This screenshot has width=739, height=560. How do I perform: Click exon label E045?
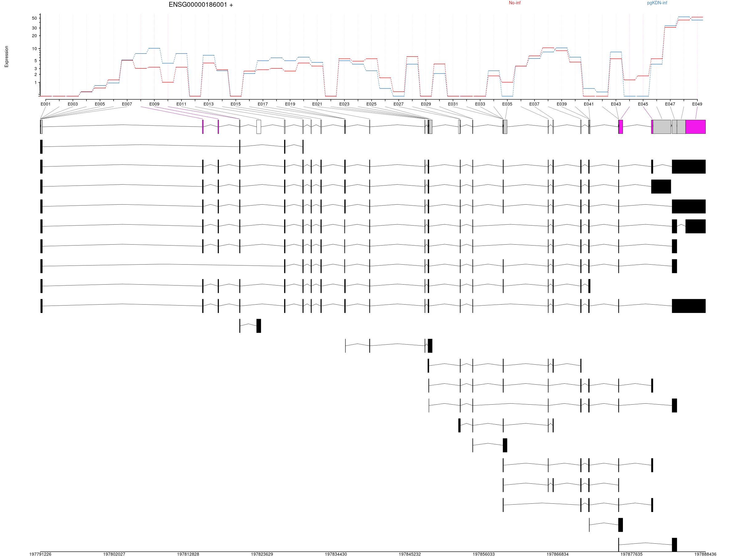click(643, 104)
